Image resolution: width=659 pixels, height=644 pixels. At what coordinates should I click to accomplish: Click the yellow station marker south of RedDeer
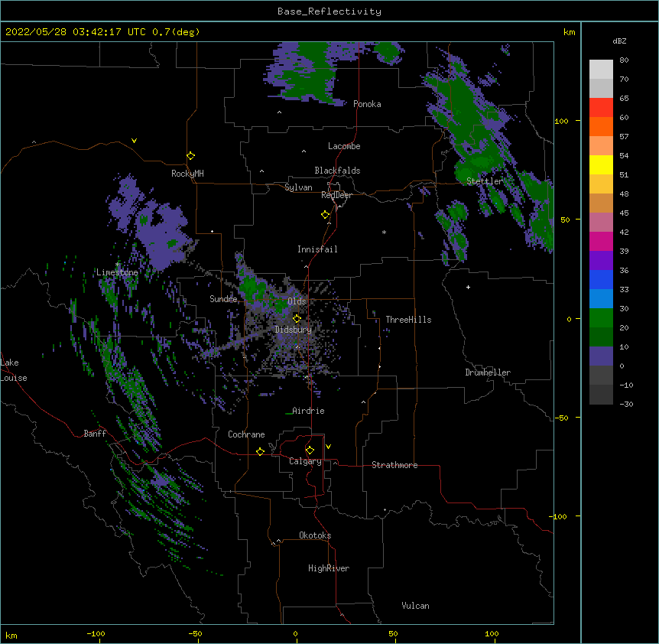coord(325,215)
